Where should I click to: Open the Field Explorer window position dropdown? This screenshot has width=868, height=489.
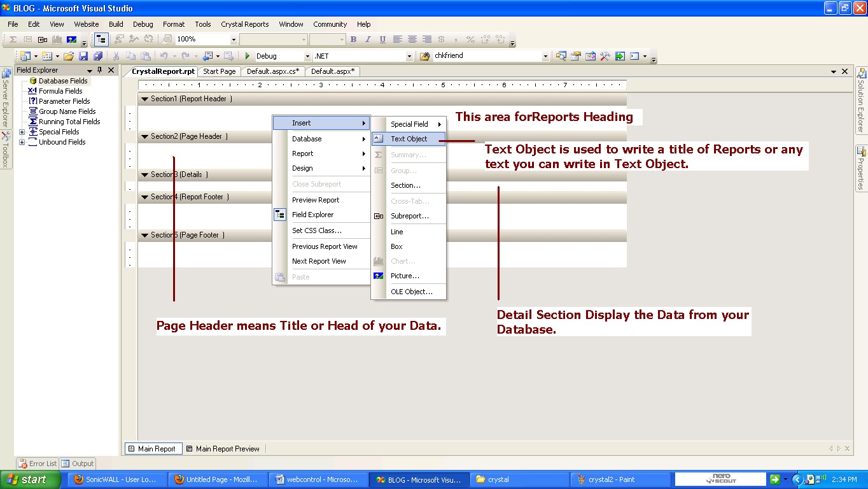[89, 70]
